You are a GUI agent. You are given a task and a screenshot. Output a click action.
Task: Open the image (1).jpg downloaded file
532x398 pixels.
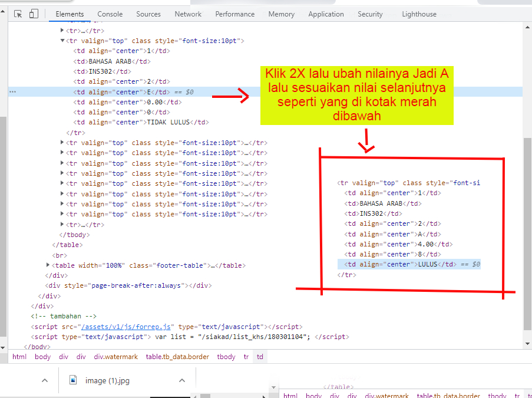107,380
